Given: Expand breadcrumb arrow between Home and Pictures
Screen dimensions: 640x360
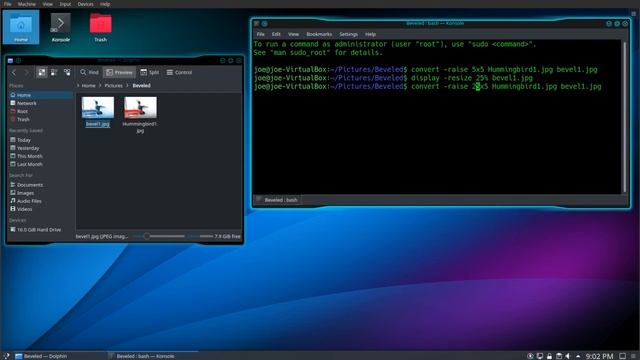Looking at the screenshot, I should pos(100,86).
